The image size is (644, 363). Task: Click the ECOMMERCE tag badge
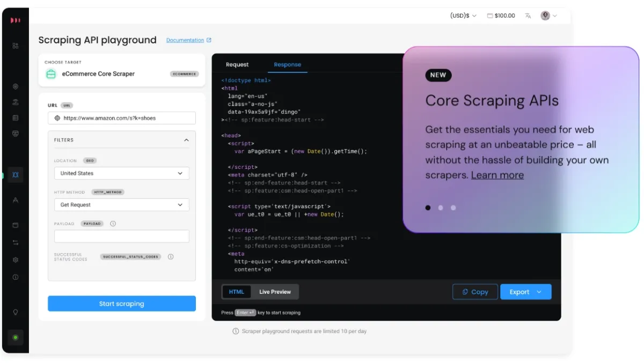185,74
